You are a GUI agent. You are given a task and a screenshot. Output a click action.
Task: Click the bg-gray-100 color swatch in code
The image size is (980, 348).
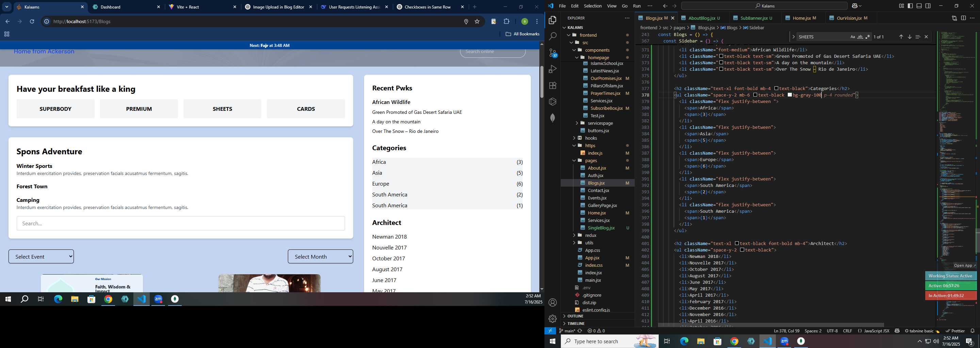click(x=790, y=95)
